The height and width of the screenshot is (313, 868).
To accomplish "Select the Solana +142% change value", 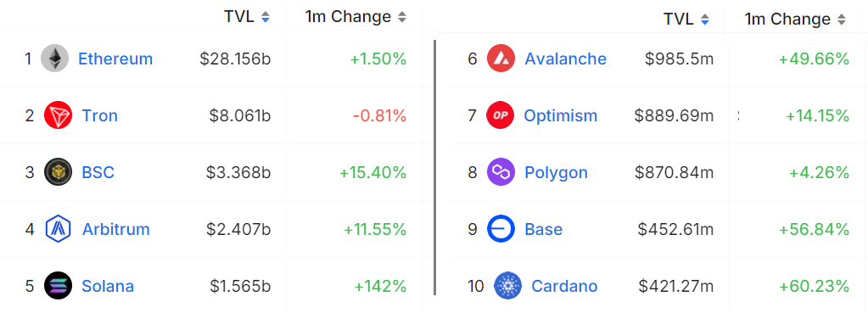I will 380,287.
